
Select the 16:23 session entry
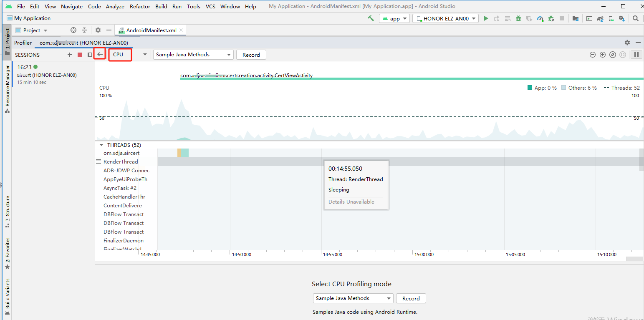[53, 74]
